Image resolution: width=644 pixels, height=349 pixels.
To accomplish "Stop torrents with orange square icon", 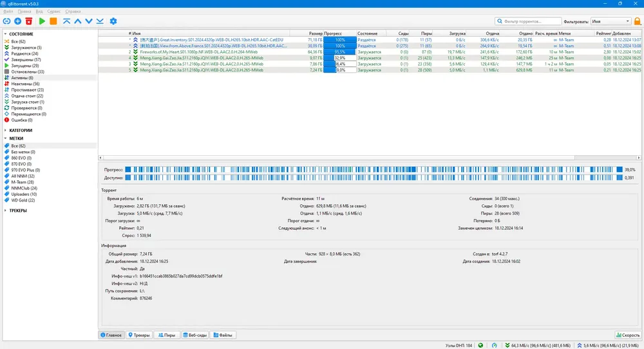I will (x=53, y=21).
